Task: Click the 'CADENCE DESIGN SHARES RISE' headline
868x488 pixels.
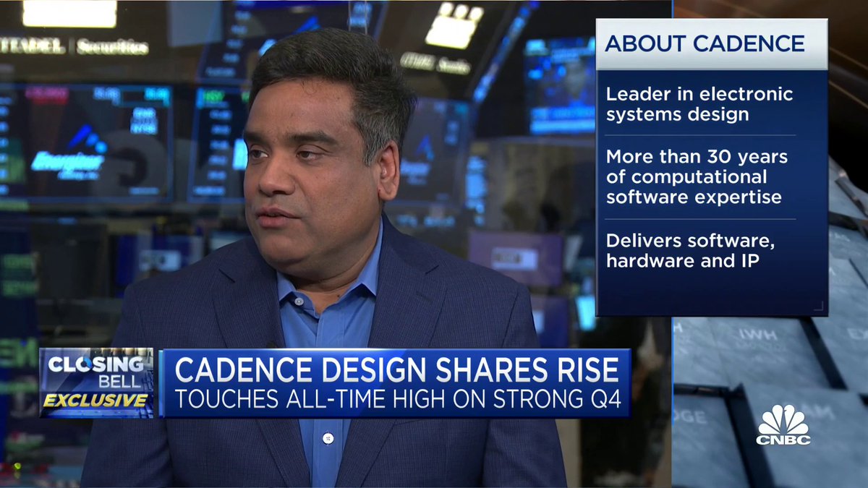Action: (x=397, y=369)
